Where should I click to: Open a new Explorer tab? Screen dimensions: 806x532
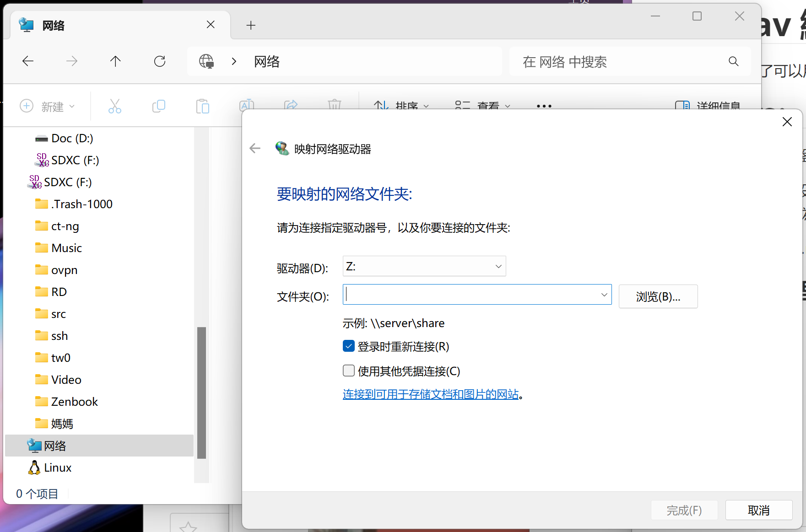250,25
